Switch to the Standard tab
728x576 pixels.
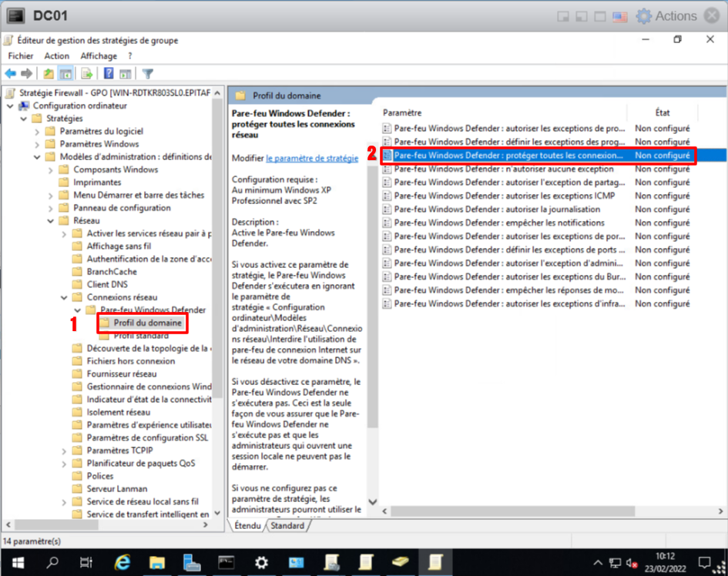click(287, 526)
